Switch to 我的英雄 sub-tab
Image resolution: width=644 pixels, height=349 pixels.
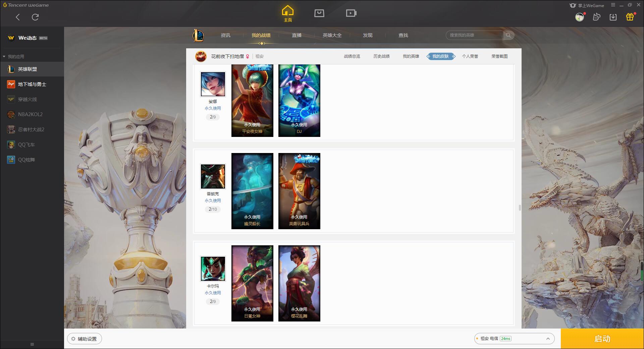411,56
